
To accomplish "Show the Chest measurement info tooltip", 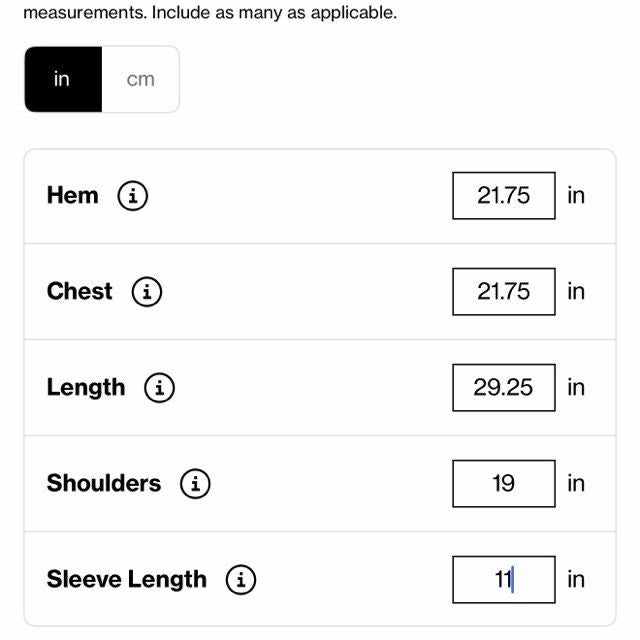I will [147, 292].
